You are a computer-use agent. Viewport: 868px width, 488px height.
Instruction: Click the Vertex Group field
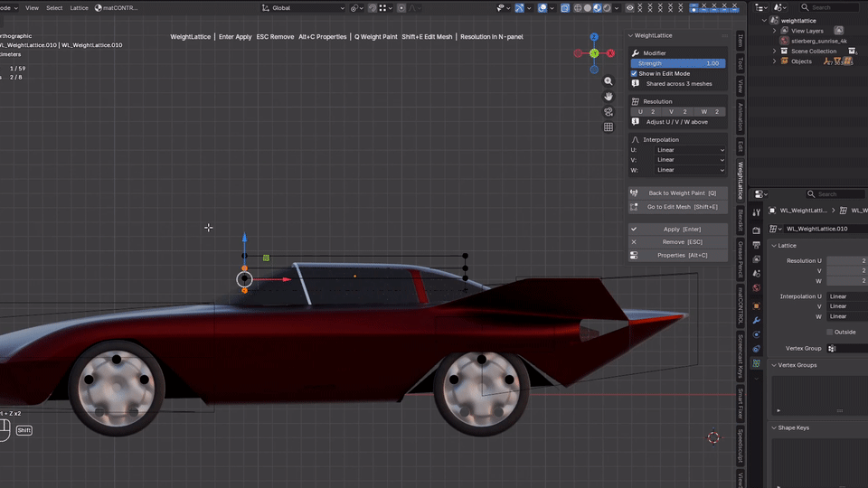click(x=847, y=349)
